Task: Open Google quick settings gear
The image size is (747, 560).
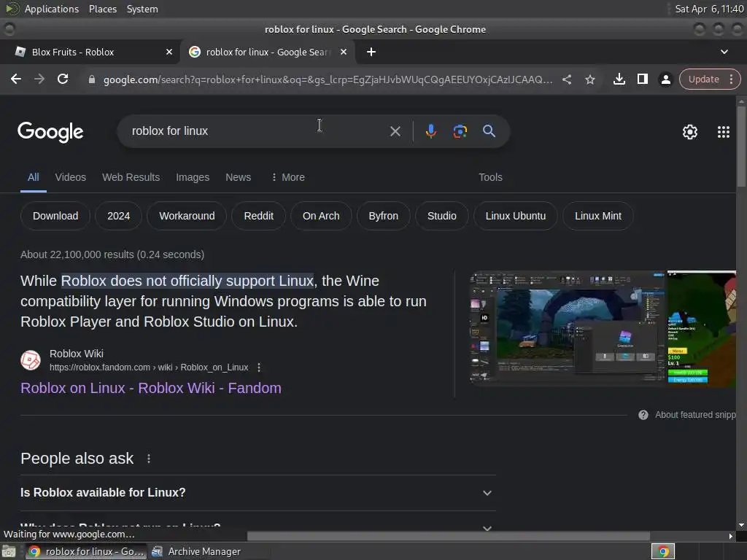Action: click(x=689, y=132)
